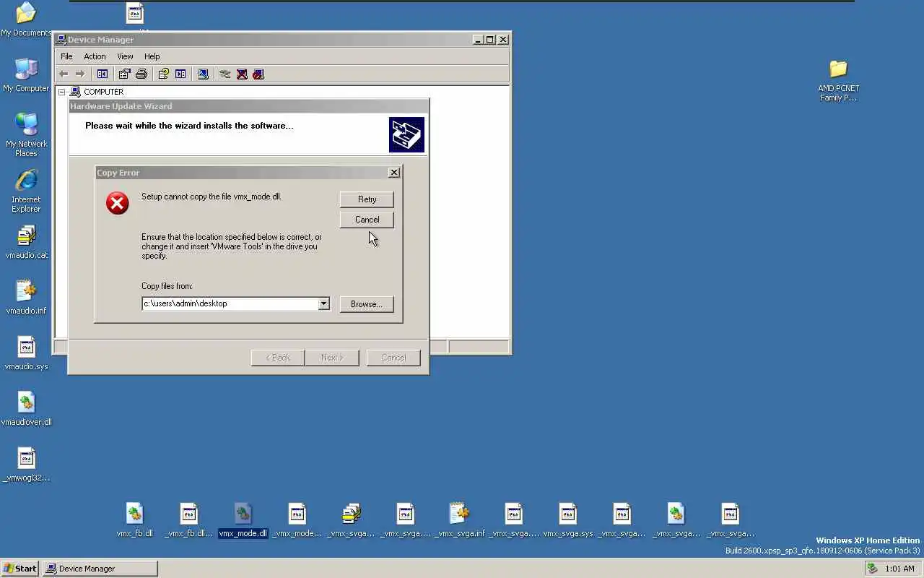Open the Help menu in Device Manager

pyautogui.click(x=152, y=56)
